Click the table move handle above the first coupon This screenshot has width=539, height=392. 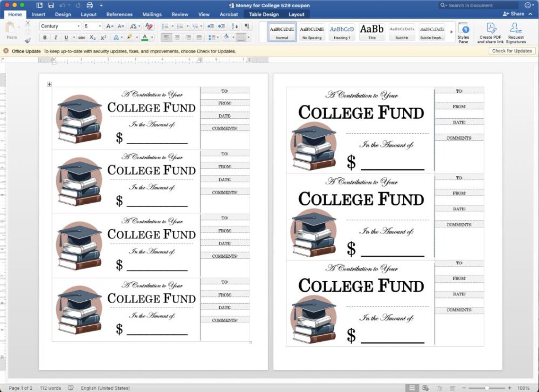click(49, 84)
